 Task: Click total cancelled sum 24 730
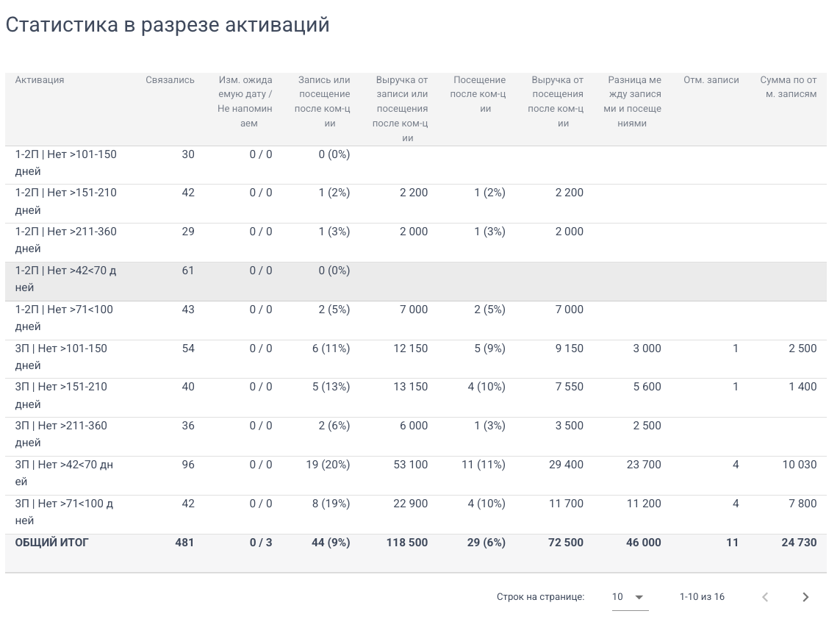[799, 542]
